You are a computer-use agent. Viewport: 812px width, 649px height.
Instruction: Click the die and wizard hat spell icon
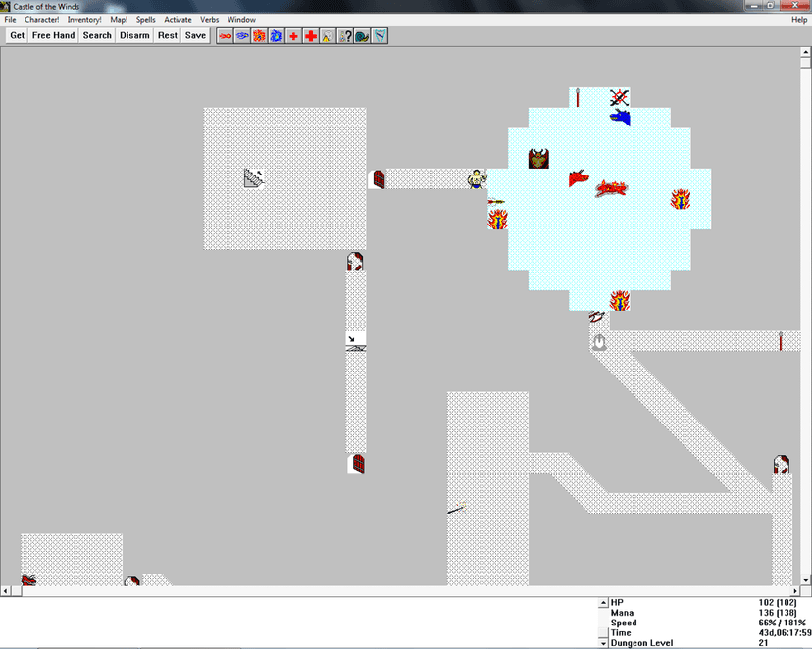pyautogui.click(x=328, y=36)
